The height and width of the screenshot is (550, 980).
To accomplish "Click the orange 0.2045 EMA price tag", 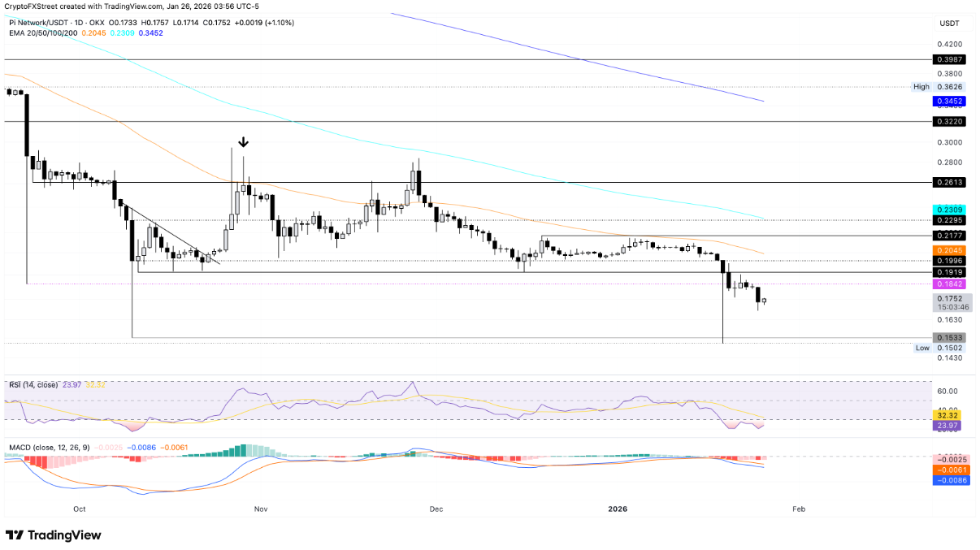I will click(947, 250).
